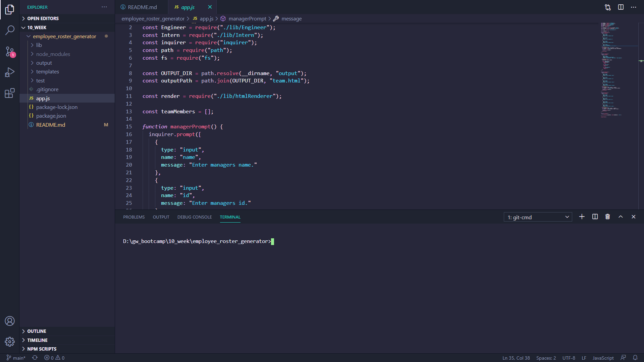Image resolution: width=644 pixels, height=362 pixels.
Task: Open the Source Control view
Action: [x=10, y=52]
